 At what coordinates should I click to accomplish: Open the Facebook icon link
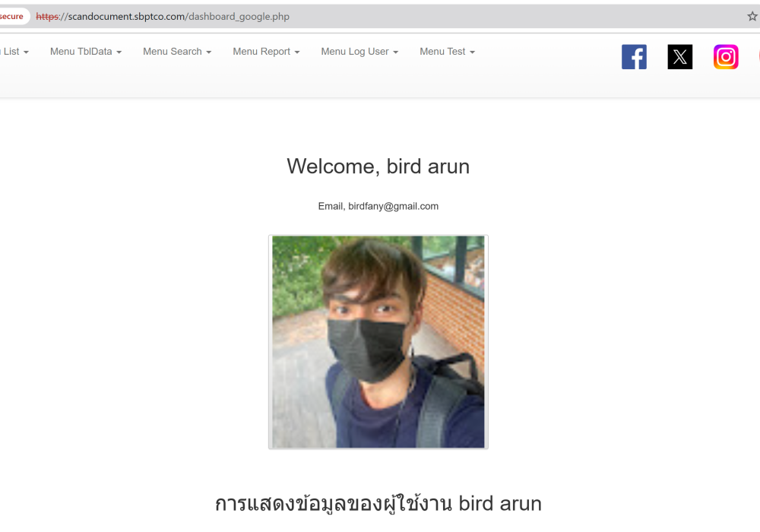(x=634, y=57)
